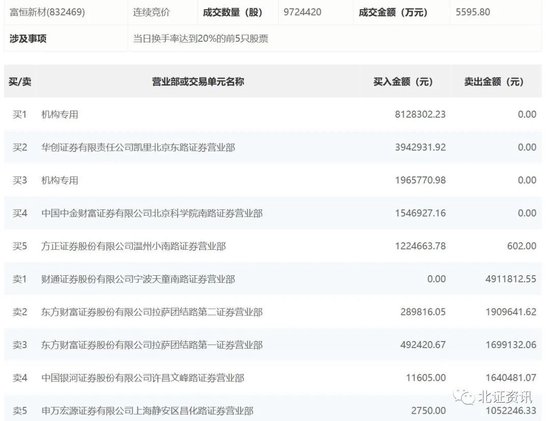Select 华创证券凯里北京东路证券营业部 entry

point(138,147)
